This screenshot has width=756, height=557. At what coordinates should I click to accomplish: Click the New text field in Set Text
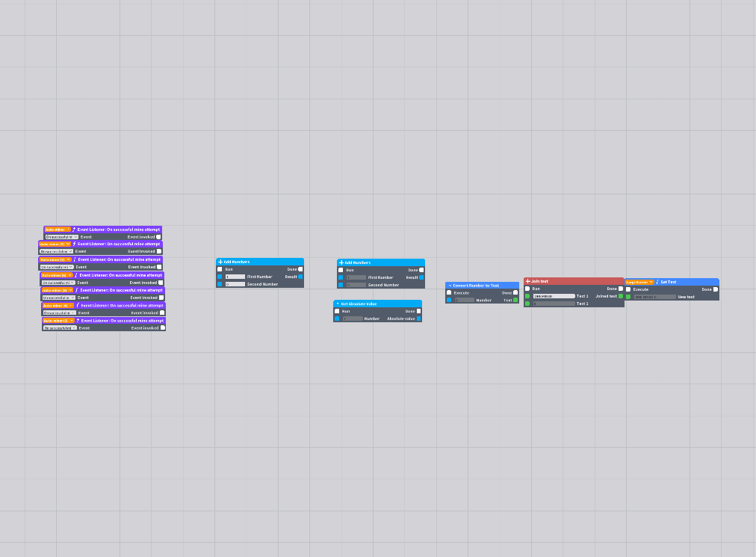[x=654, y=297]
